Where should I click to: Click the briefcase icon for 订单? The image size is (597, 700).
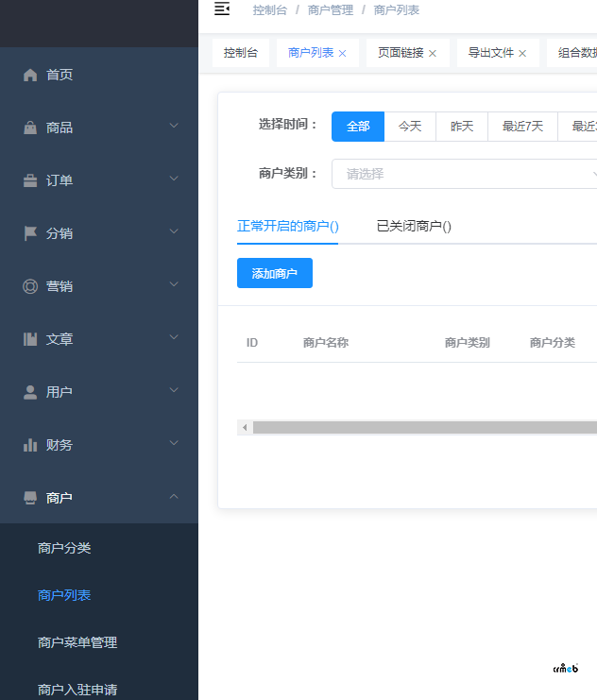(30, 180)
